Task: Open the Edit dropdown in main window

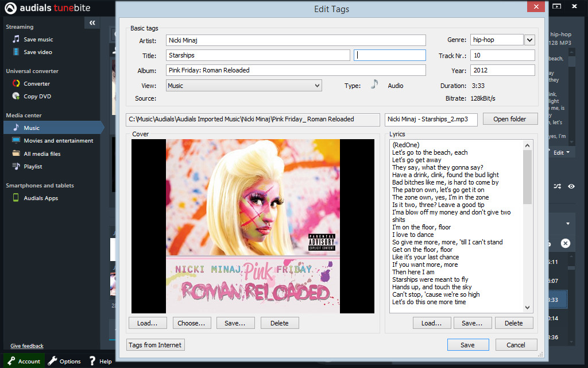Action: pos(562,152)
